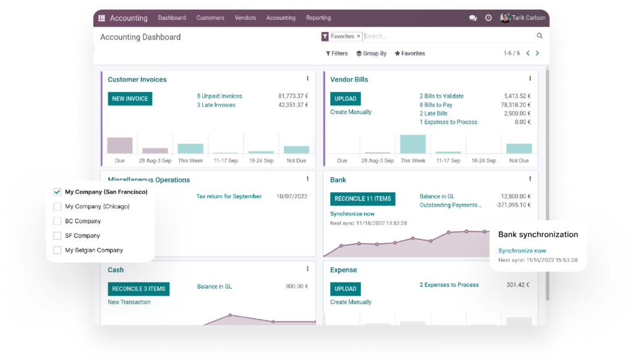Check My Belgian Company checkbox
This screenshot has height=364, width=633.
(57, 250)
